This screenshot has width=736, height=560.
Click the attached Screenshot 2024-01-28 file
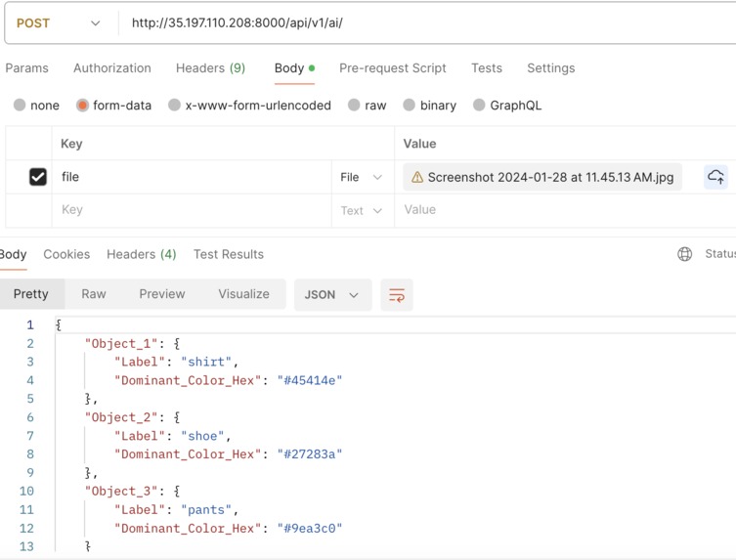[x=542, y=177]
